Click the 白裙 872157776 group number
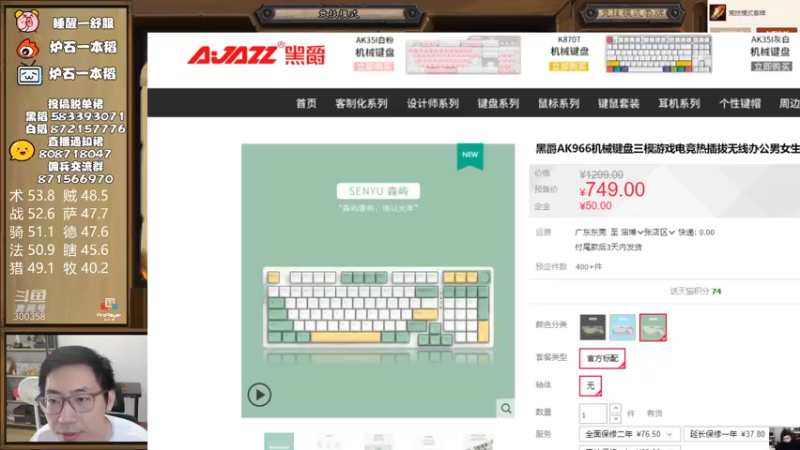Image resolution: width=800 pixels, height=450 pixels. (76, 129)
